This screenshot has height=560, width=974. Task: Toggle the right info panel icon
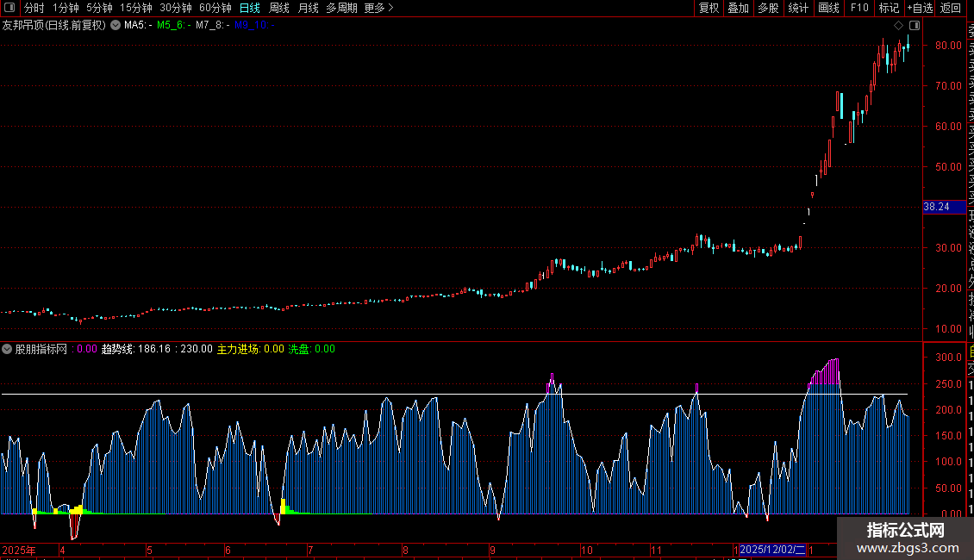[915, 26]
